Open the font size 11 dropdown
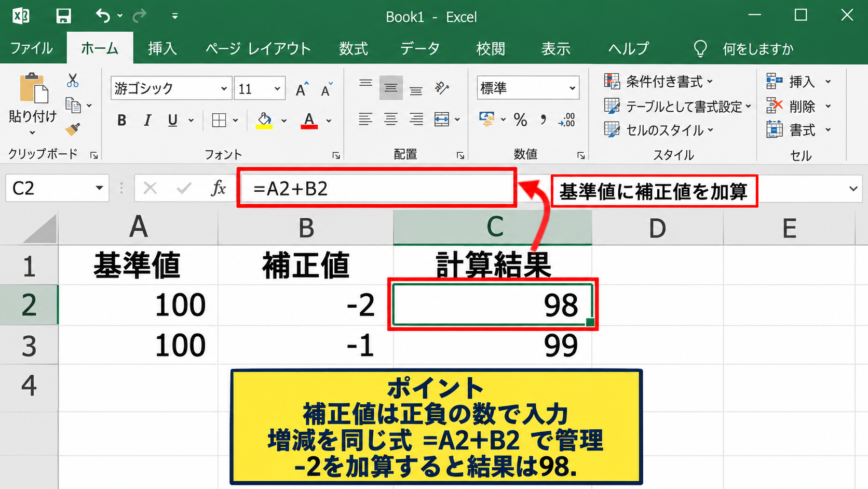Viewport: 868px width, 489px height. coord(278,89)
